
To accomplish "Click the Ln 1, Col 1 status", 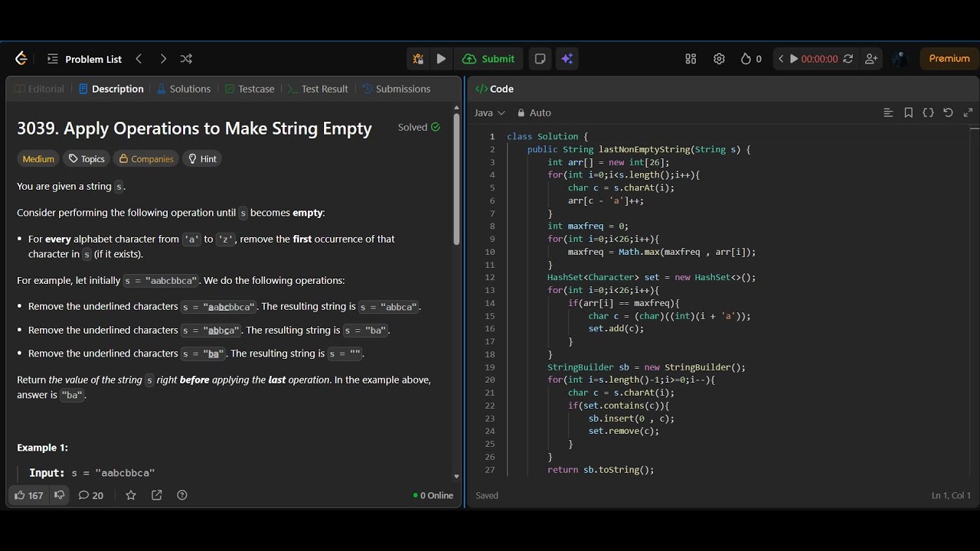I will tap(951, 495).
